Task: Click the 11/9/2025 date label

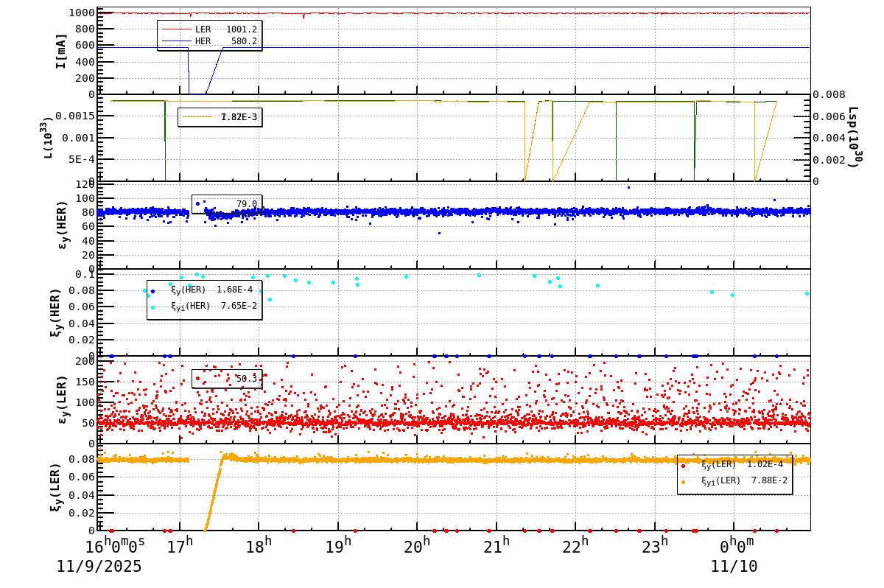Action: (99, 567)
